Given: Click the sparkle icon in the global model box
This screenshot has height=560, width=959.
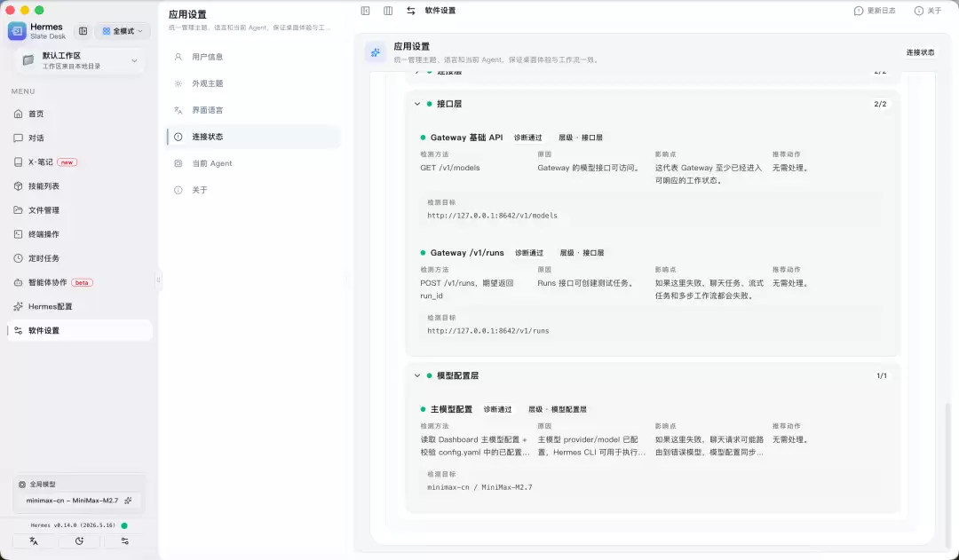Looking at the screenshot, I should 128,500.
